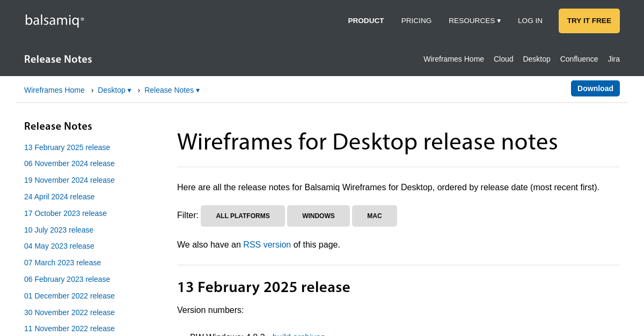Open the Jira section link
The height and width of the screenshot is (336, 644).
coord(613,59)
